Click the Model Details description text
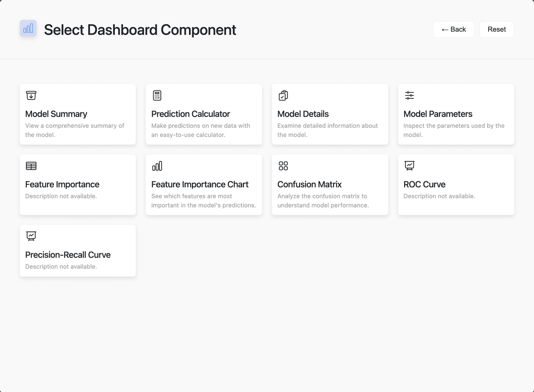 [327, 130]
